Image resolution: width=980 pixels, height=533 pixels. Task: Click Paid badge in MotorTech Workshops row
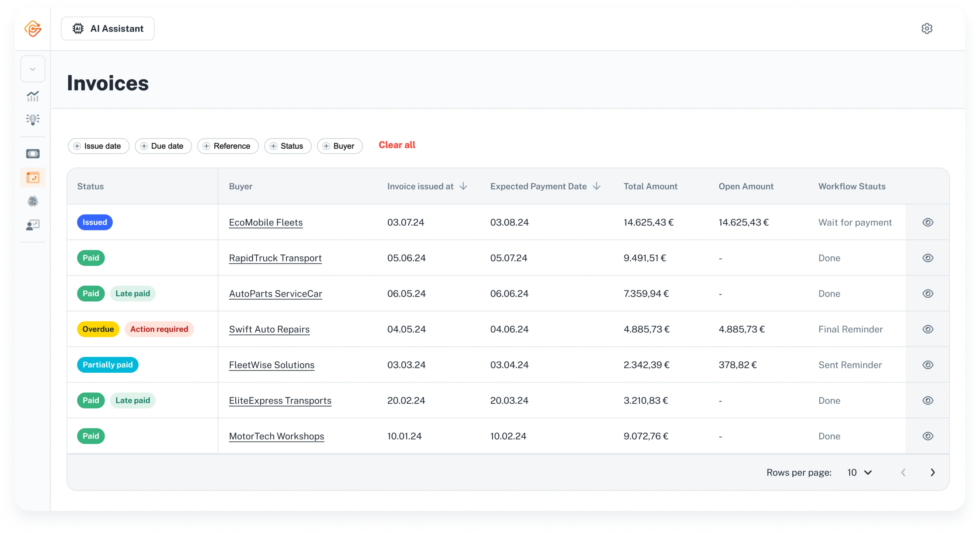pyautogui.click(x=91, y=436)
